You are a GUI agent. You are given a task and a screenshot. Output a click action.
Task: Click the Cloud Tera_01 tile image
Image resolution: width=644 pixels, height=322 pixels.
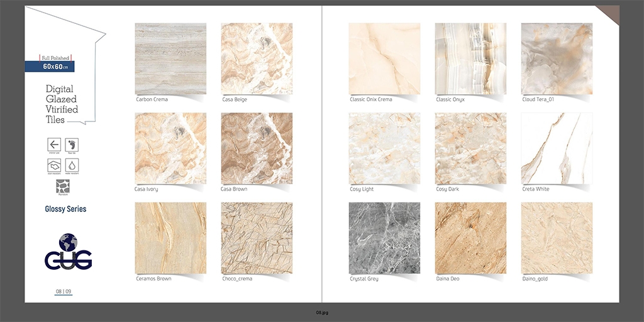pos(557,58)
